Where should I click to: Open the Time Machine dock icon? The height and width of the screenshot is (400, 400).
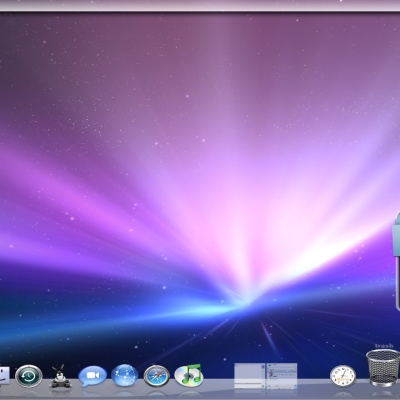click(29, 376)
